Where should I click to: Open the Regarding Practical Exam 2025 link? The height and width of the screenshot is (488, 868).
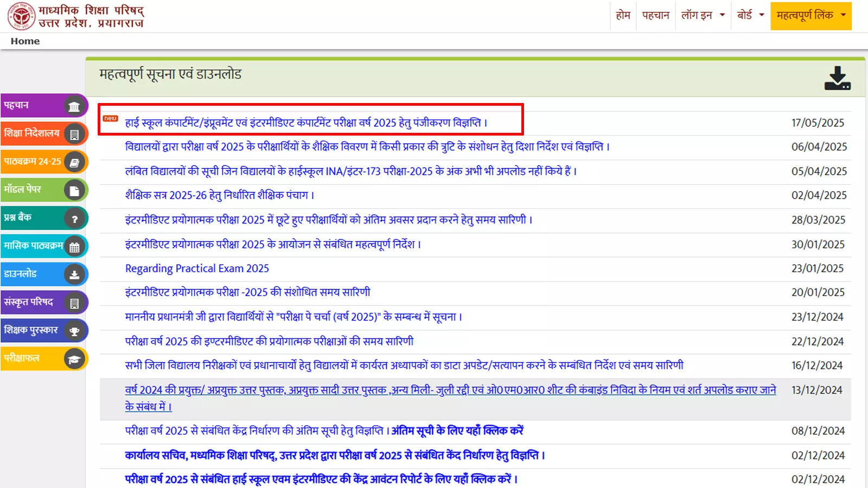197,268
